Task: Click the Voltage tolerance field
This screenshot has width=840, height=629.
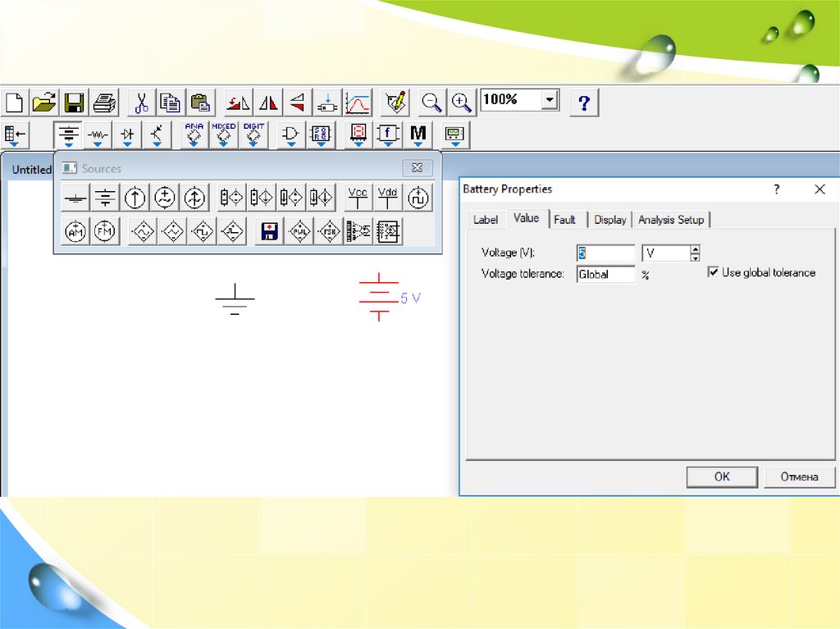Action: pos(605,275)
